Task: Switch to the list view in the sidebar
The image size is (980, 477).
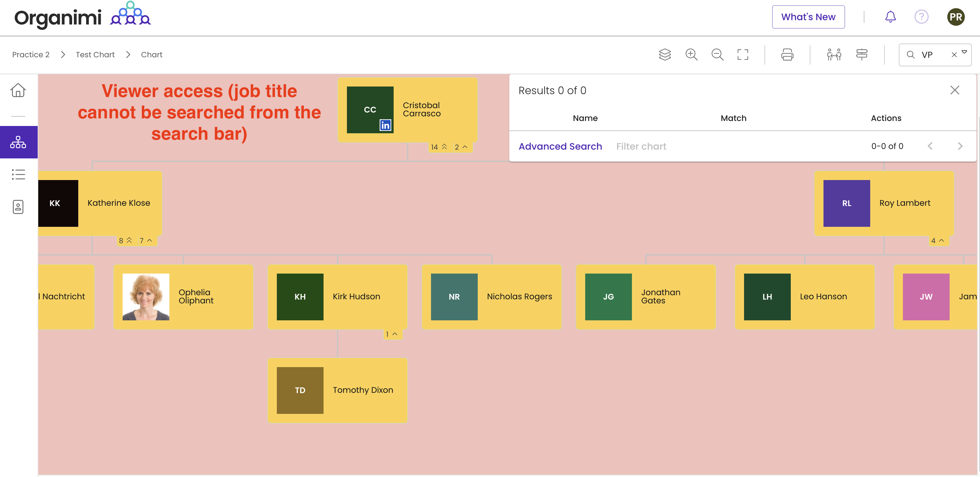Action: coord(18,174)
